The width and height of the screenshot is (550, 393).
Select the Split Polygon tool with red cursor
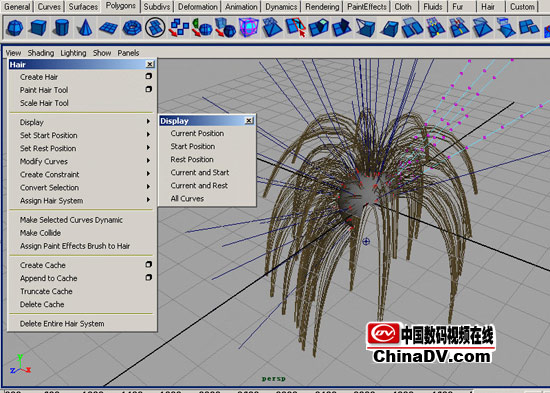tap(295, 28)
